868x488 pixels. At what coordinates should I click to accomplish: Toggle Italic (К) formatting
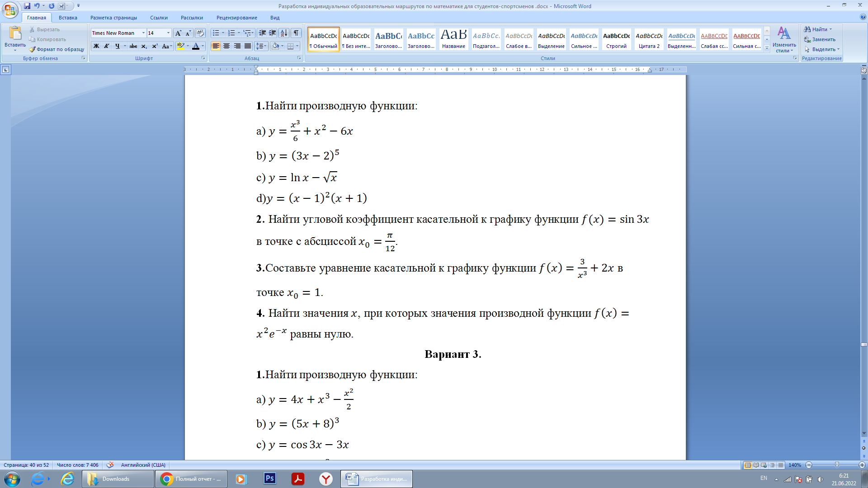[106, 46]
